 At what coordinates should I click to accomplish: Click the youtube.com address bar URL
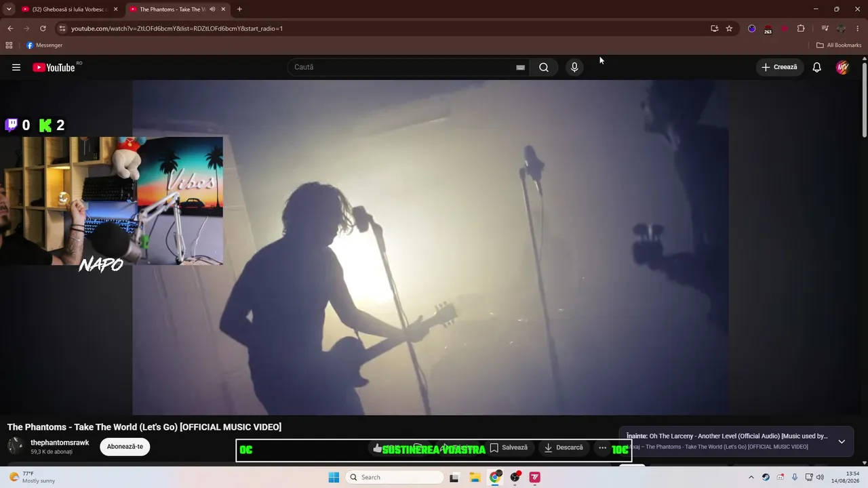click(177, 28)
